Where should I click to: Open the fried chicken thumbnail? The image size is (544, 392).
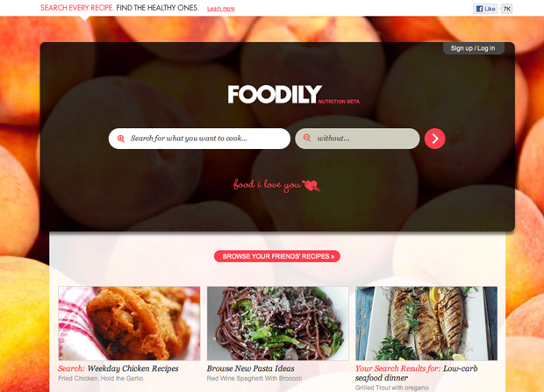129,324
